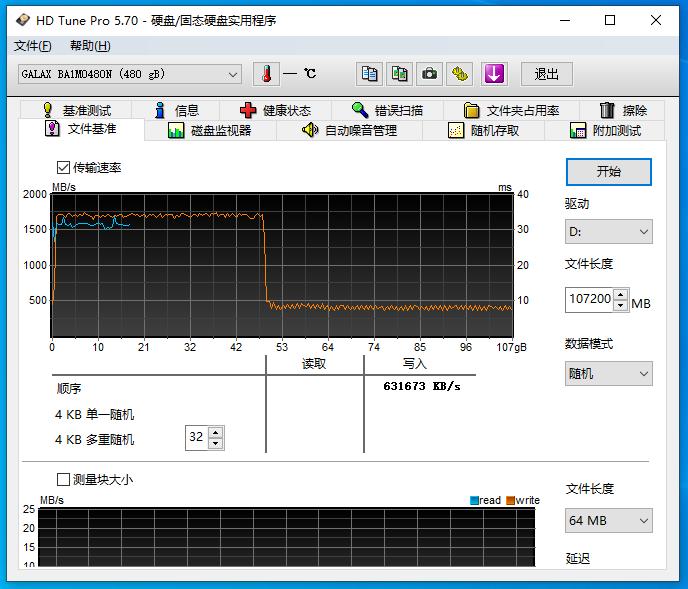
Task: Open the 帮助(H) menu
Action: click(x=90, y=46)
